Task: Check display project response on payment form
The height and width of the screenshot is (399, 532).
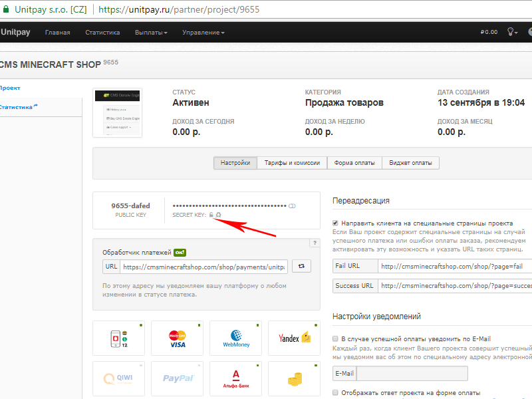Action: pyautogui.click(x=336, y=392)
